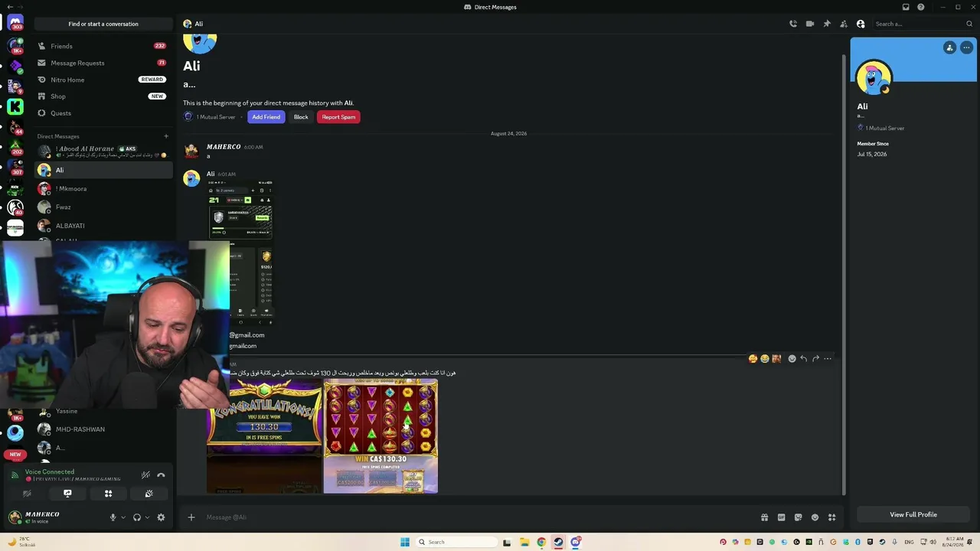Open File Explorer from the taskbar
Image resolution: width=980 pixels, height=551 pixels.
(524, 542)
